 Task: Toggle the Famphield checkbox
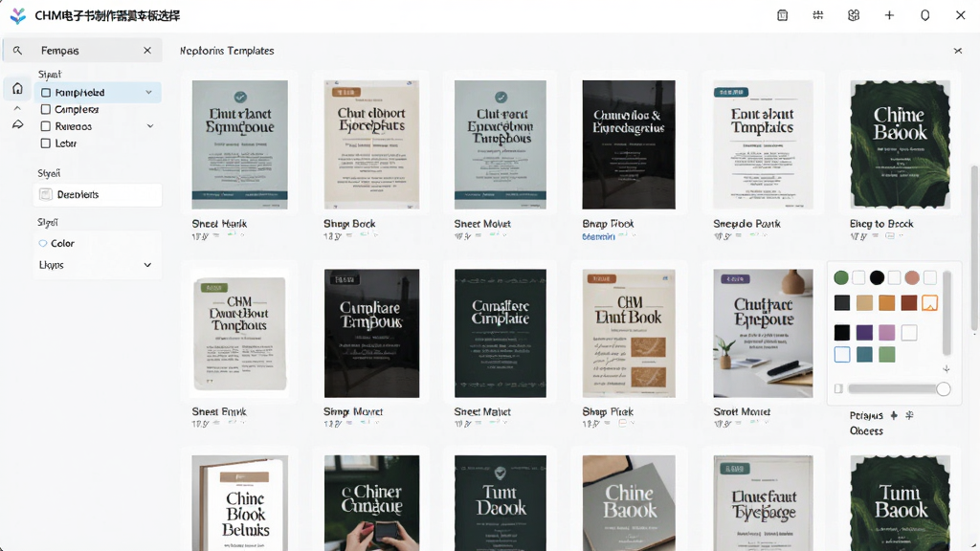(46, 93)
